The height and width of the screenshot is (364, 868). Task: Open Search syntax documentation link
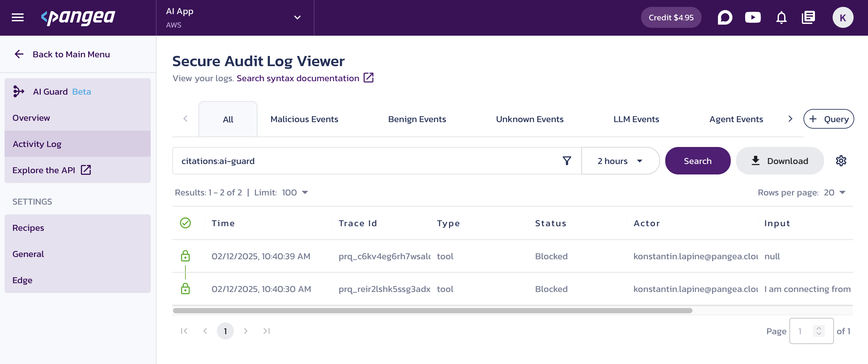tap(298, 78)
